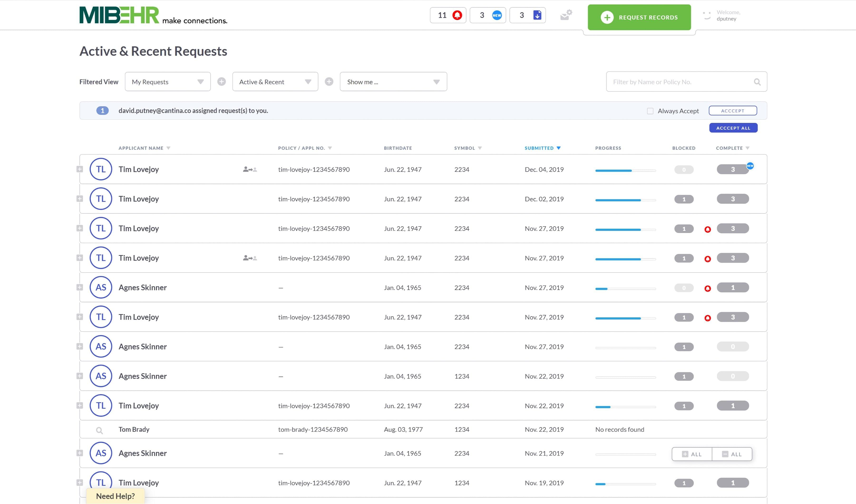
Task: Expand the first Agnes Skinner row
Action: coord(80,287)
